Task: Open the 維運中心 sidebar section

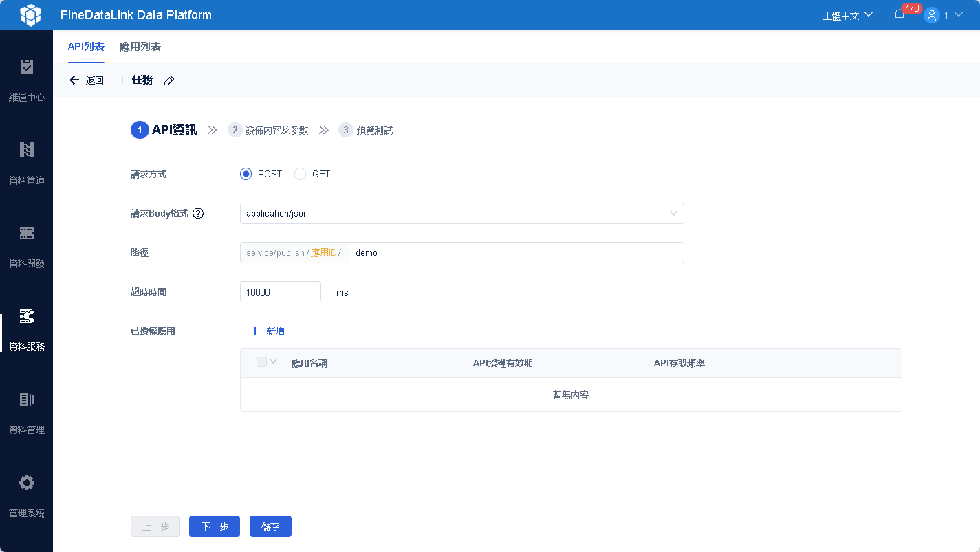Action: pos(26,81)
